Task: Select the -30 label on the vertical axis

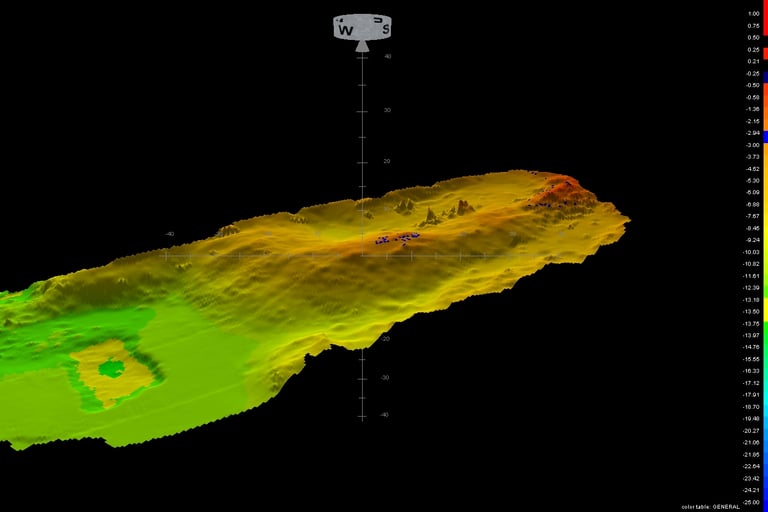Action: [x=385, y=378]
